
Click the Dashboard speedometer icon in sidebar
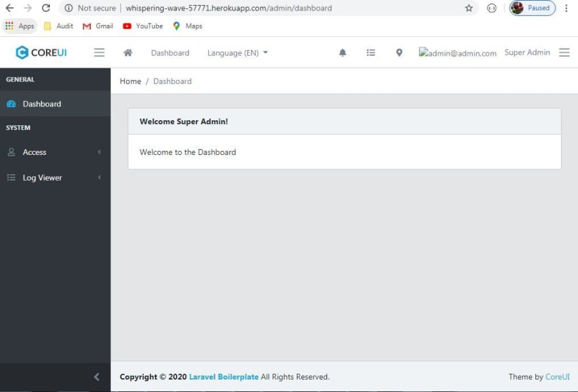[x=11, y=104]
